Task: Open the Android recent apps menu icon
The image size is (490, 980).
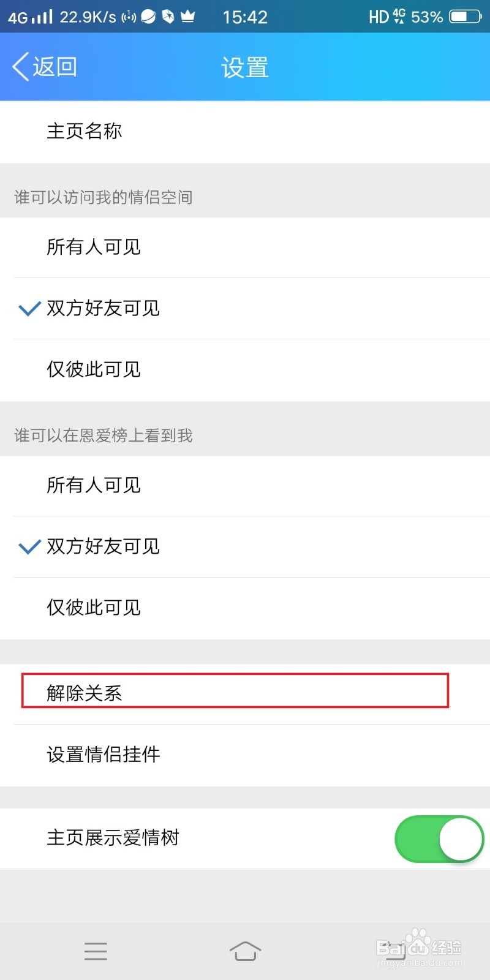Action: coord(96,951)
